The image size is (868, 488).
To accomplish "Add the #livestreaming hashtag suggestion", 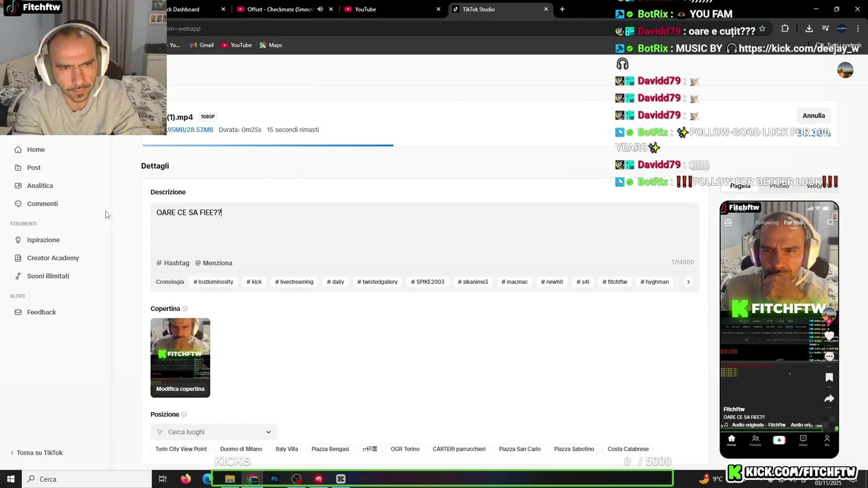I will [x=294, y=282].
